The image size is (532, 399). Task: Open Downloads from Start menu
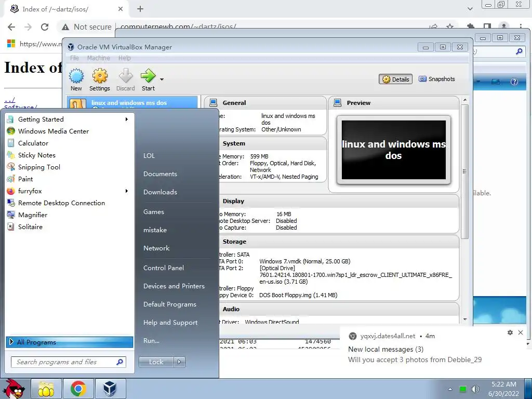[160, 192]
